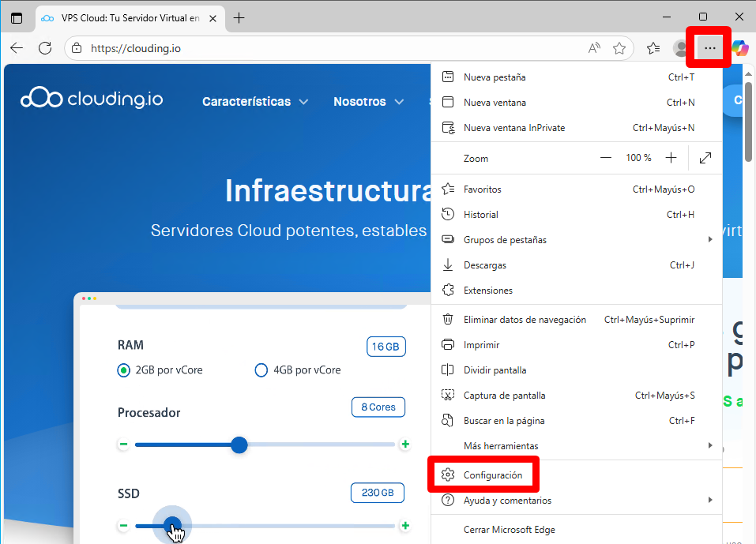Open Configuración from the menu

492,475
